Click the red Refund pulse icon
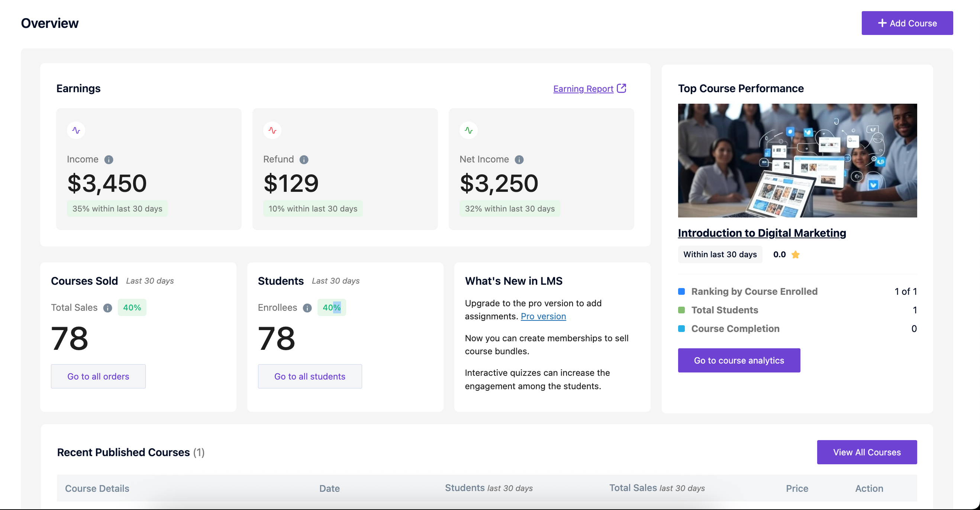Screen dimensions: 980x510 (273, 130)
